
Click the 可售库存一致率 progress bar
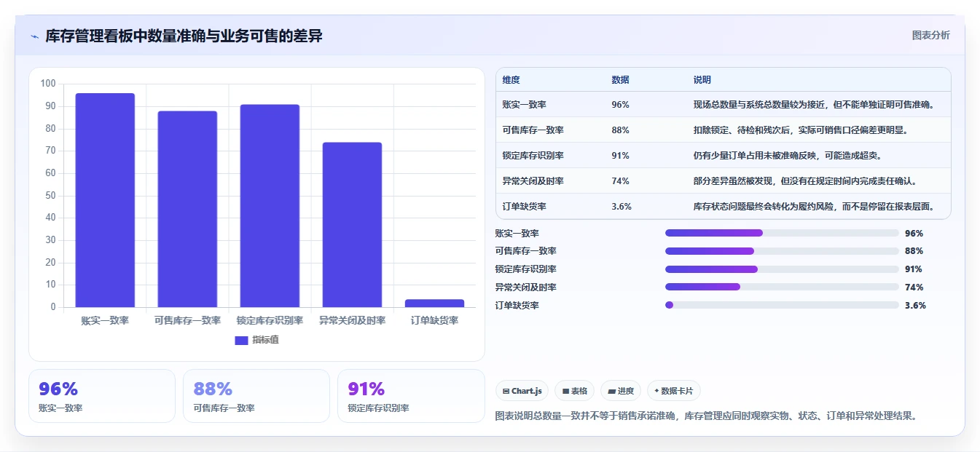coord(782,251)
